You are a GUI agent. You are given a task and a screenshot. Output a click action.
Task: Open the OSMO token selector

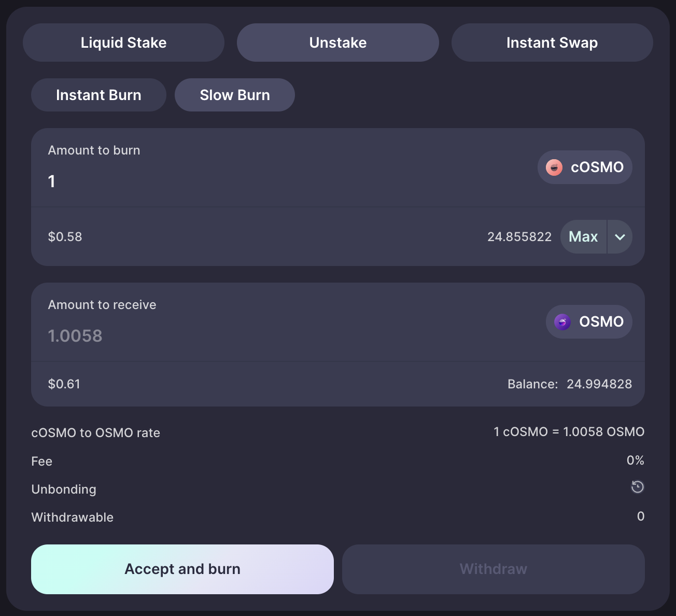[x=589, y=322]
